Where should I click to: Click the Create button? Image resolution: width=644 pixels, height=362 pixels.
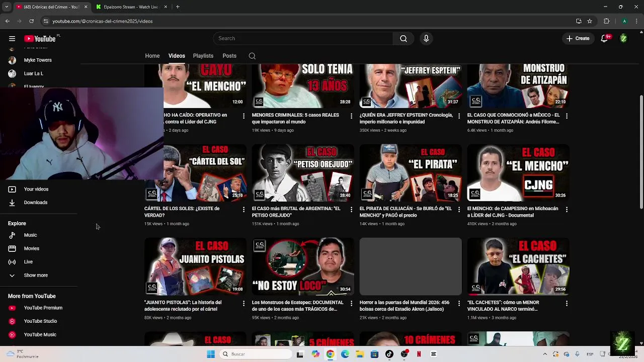[578, 39]
